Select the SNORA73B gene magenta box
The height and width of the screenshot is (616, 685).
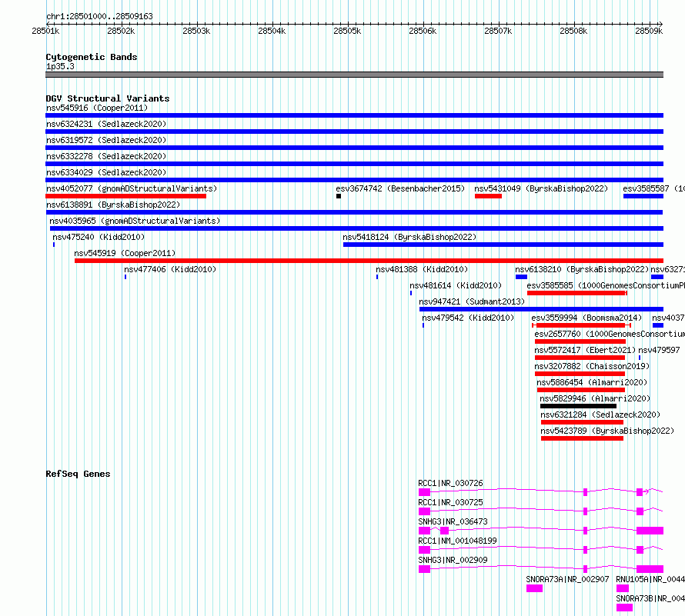624,608
